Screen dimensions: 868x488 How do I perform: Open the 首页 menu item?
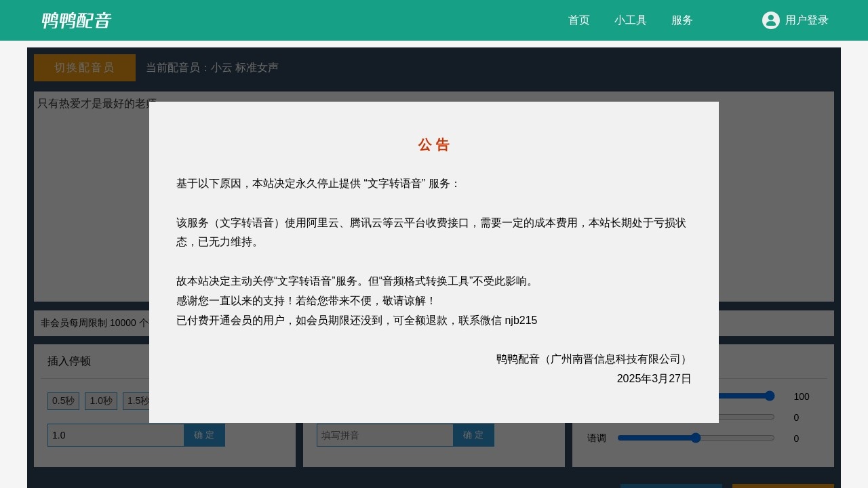pyautogui.click(x=578, y=20)
